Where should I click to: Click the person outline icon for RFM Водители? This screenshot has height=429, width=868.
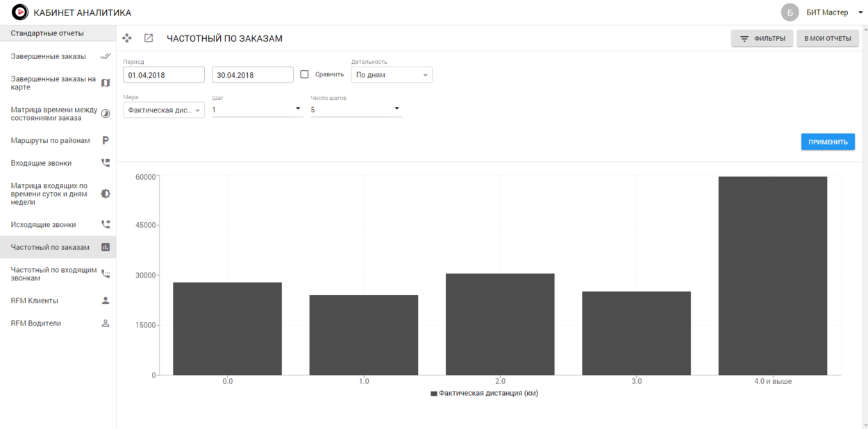[106, 323]
